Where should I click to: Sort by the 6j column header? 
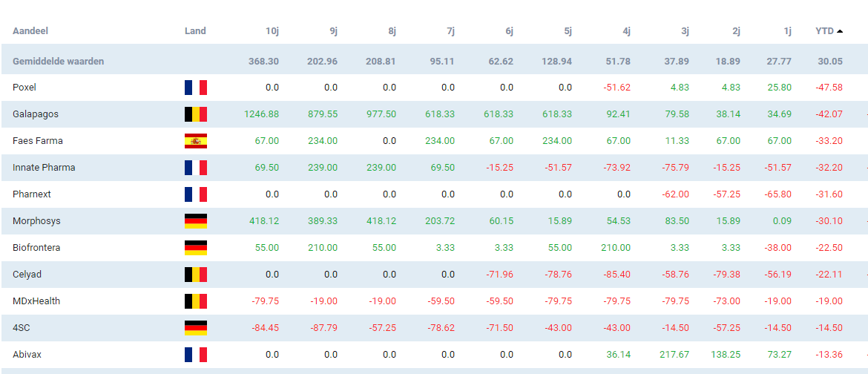point(509,31)
